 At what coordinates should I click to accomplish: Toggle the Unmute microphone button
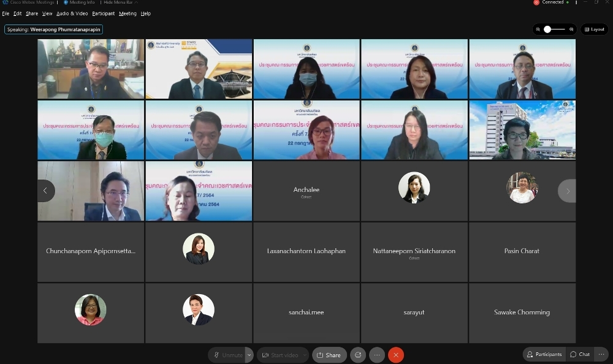(227, 355)
